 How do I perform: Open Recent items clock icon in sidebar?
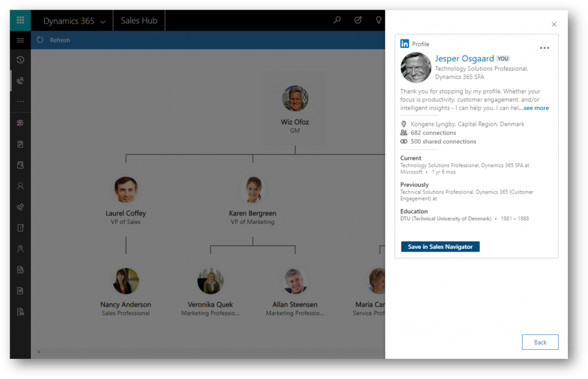[20, 60]
